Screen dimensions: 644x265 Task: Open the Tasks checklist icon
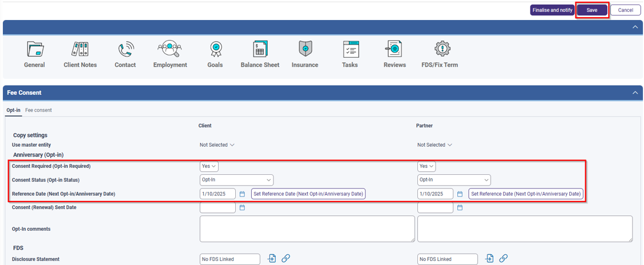click(350, 49)
